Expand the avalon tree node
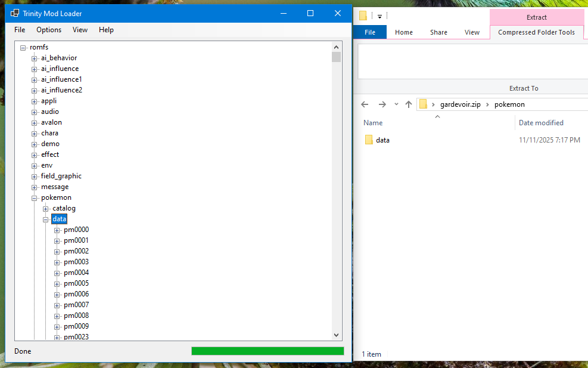 pos(34,123)
